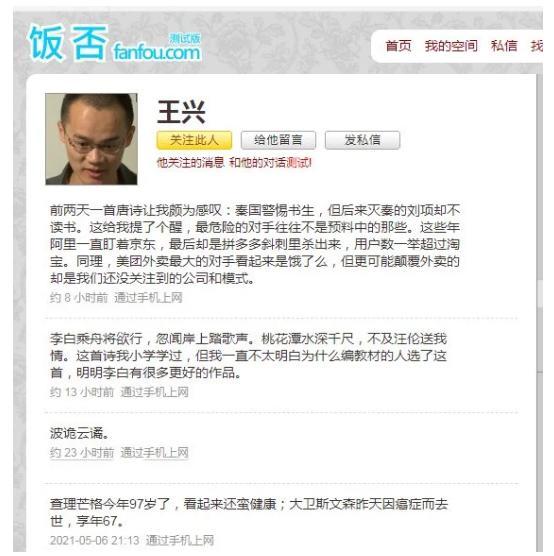Click the 发私信 button
This screenshot has height=556, width=554.
click(x=362, y=140)
